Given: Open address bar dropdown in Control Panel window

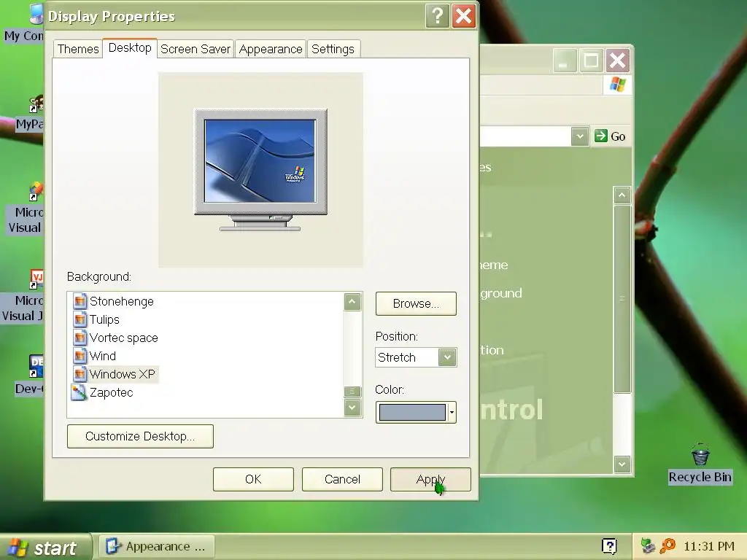Looking at the screenshot, I should click(580, 136).
